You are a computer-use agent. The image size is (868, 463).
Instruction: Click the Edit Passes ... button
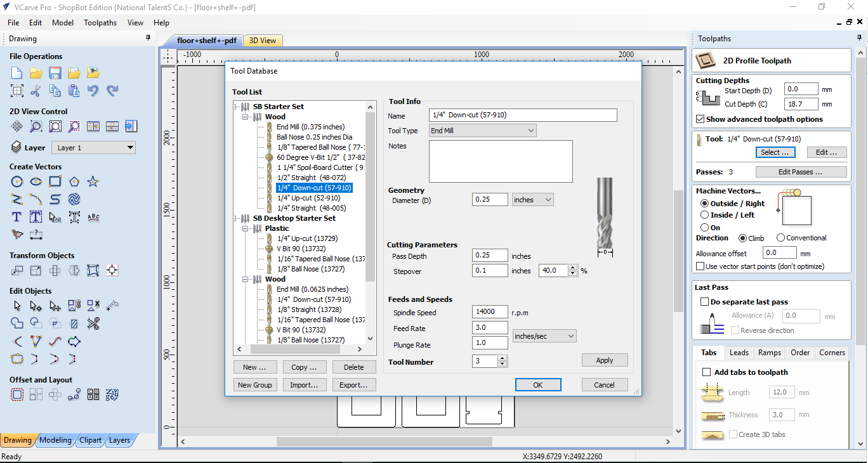pyautogui.click(x=801, y=172)
